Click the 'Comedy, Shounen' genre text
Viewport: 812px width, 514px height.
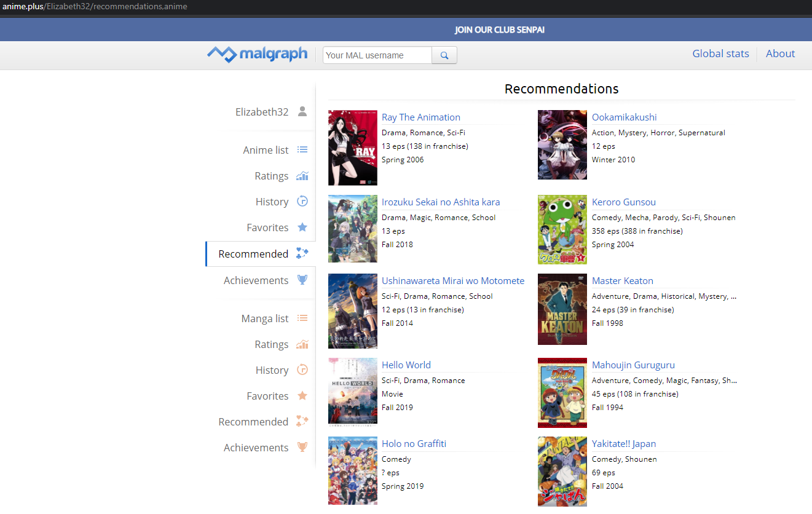625,459
